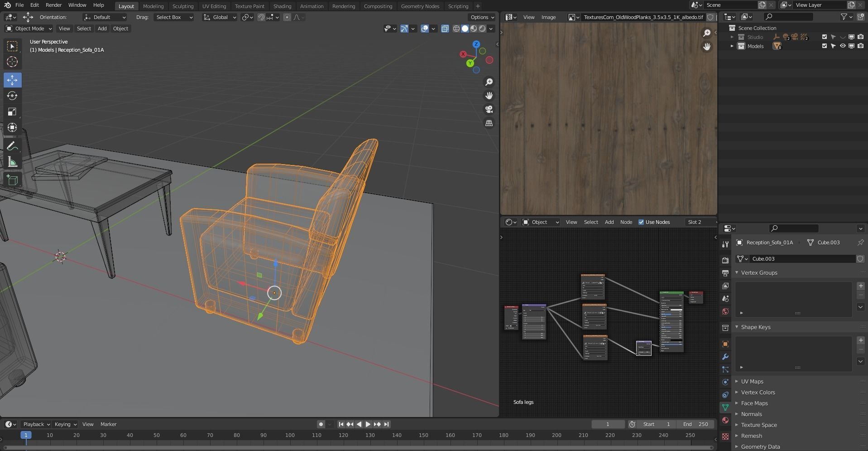Add a new shape key plus button
The height and width of the screenshot is (451, 868).
point(860,340)
